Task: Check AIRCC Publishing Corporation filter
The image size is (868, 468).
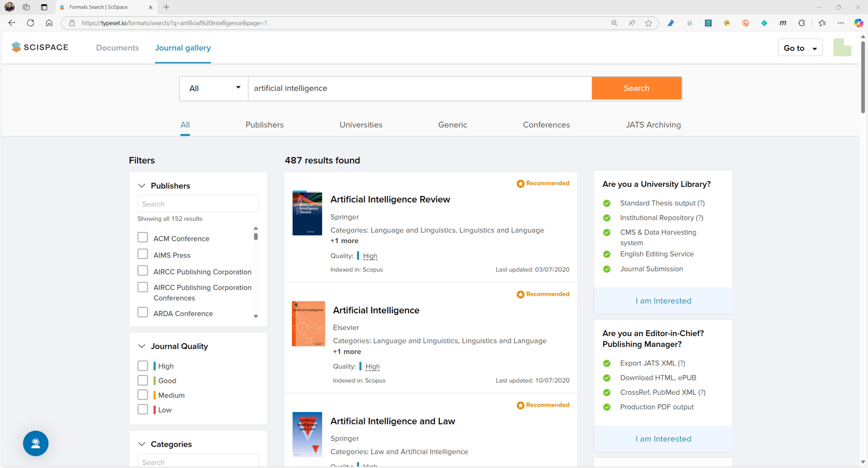Action: (143, 270)
